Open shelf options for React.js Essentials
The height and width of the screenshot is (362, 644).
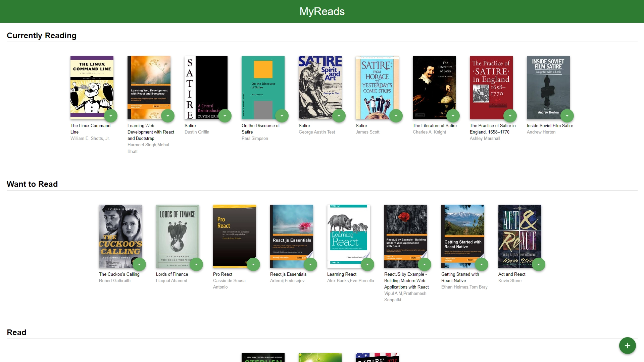(310, 264)
